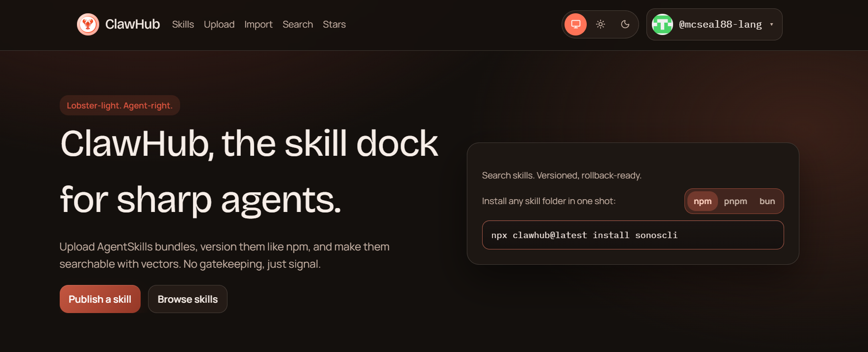Select the system theme monitor icon
Screen dimensions: 868x352
[x=575, y=24]
